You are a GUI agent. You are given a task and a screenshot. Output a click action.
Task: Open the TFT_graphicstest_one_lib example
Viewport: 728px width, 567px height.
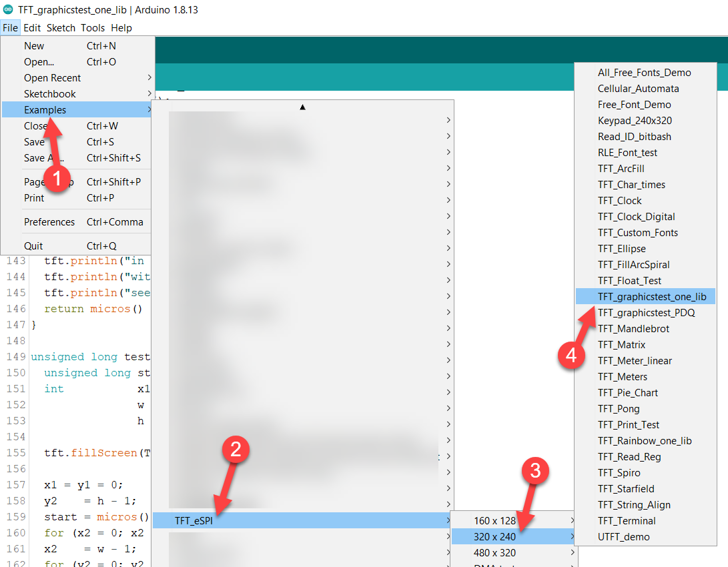pyautogui.click(x=645, y=297)
